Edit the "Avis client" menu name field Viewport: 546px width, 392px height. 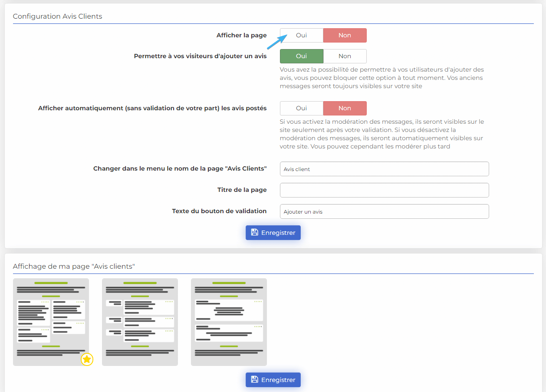pyautogui.click(x=385, y=169)
